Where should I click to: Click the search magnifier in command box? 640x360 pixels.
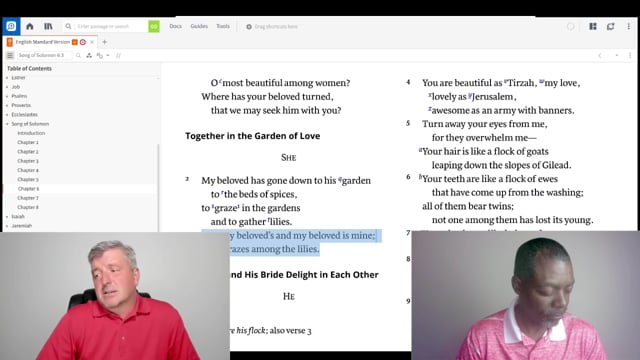pos(68,26)
